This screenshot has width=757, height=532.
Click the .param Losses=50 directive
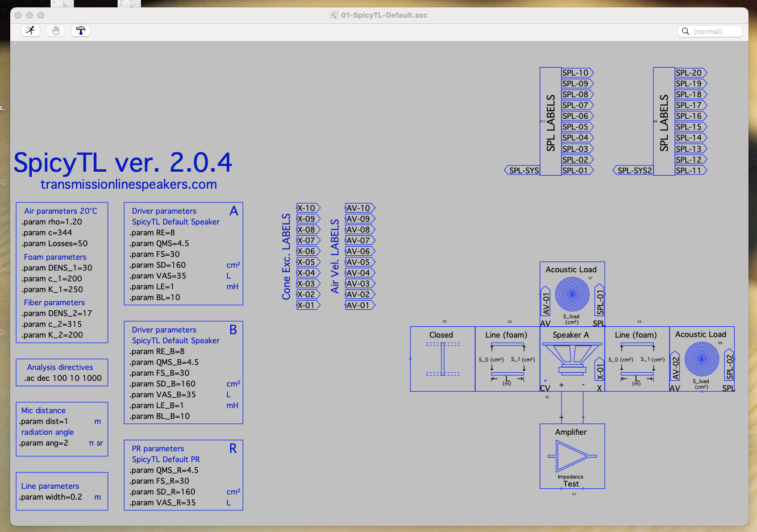tap(55, 243)
